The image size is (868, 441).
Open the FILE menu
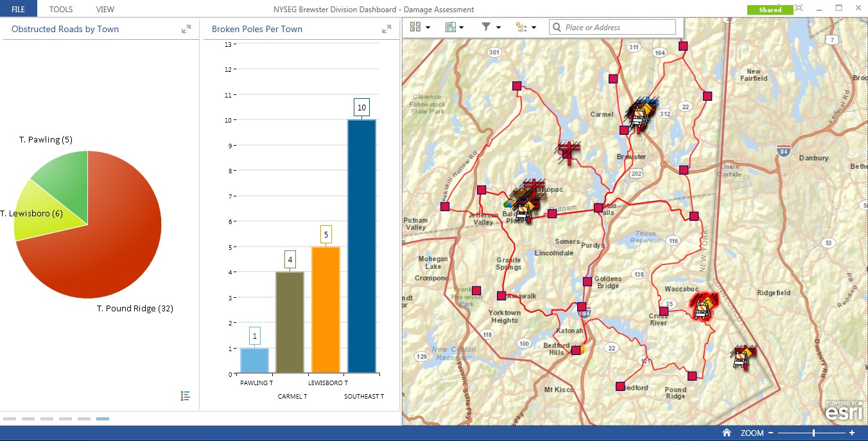pos(18,9)
